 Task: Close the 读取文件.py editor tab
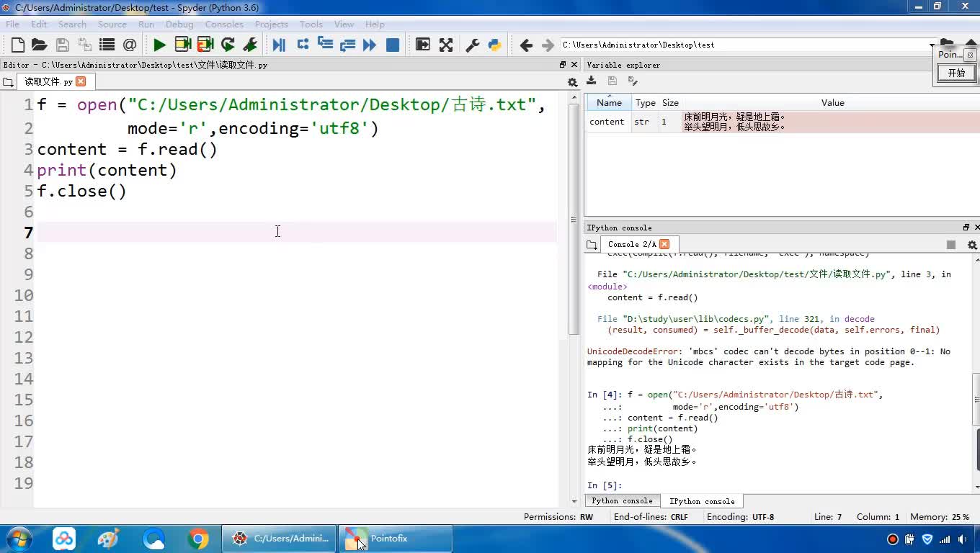click(81, 81)
